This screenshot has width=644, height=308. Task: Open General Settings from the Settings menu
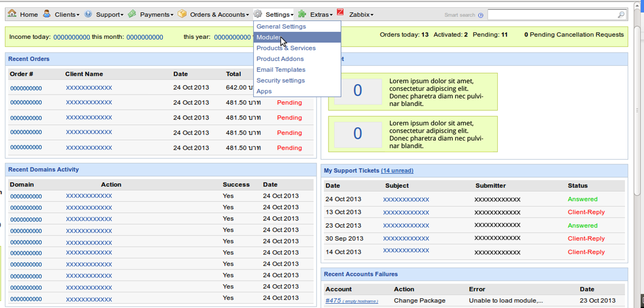[x=297, y=26]
